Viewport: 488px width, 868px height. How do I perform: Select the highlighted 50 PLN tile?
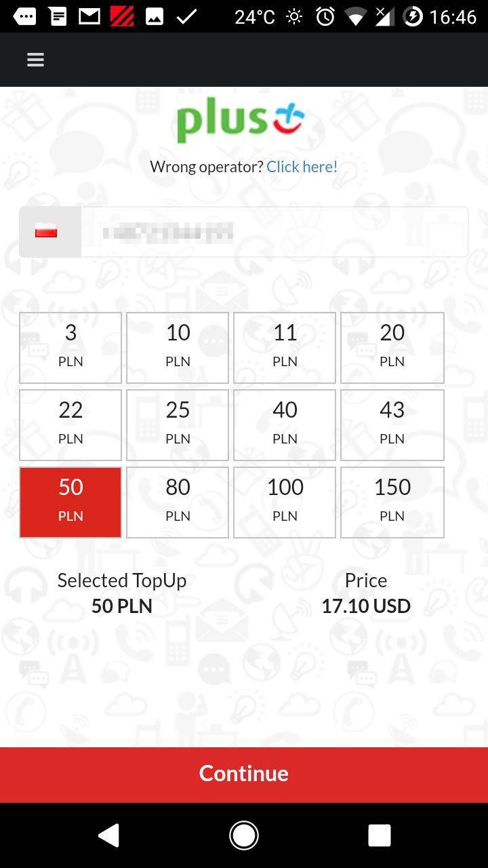[x=70, y=502]
